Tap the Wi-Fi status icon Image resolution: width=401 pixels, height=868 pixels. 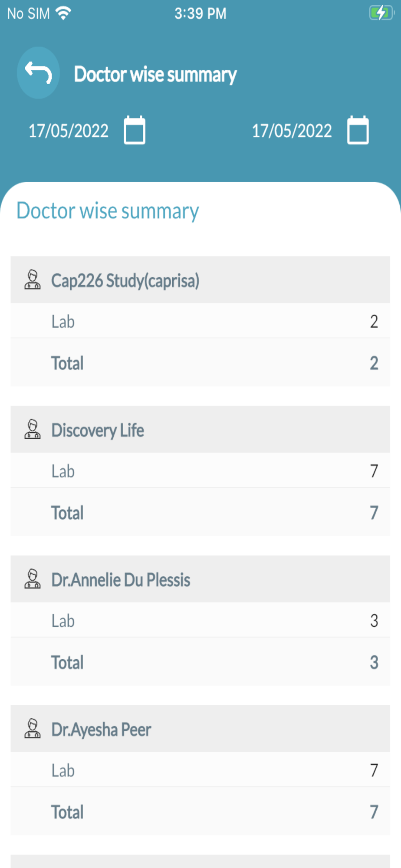(x=64, y=13)
